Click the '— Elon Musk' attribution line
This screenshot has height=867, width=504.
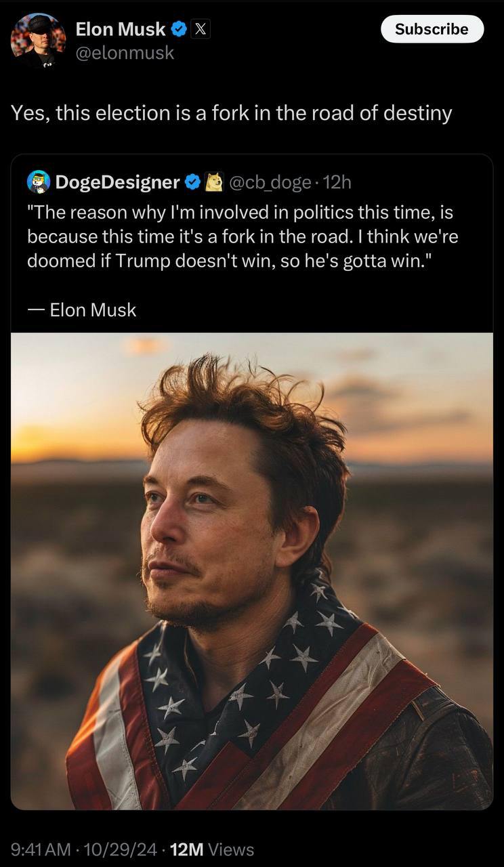tap(82, 310)
